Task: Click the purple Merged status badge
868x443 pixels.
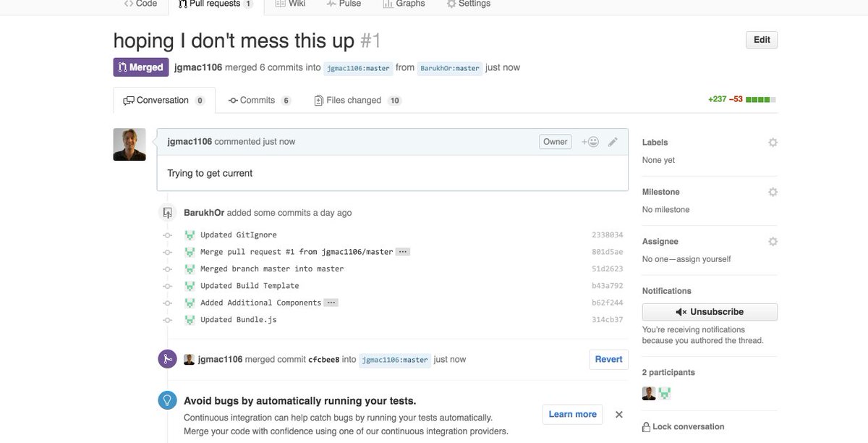Action: (141, 67)
